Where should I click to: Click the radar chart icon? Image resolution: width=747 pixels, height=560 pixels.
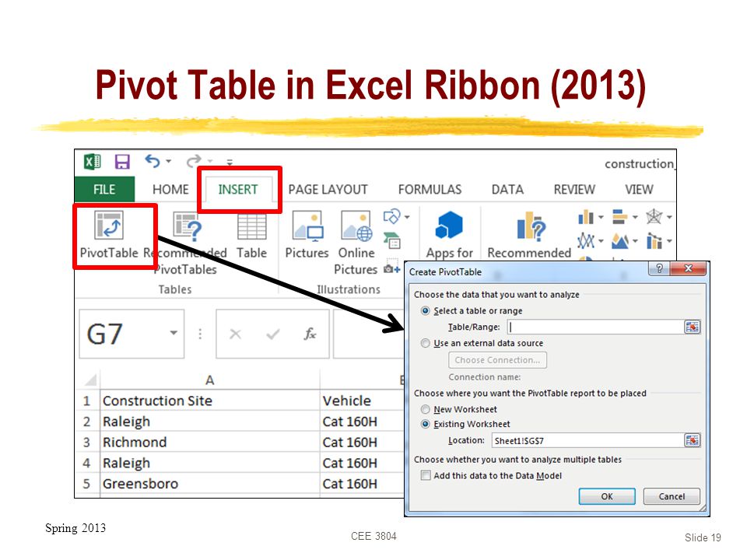pos(654,217)
